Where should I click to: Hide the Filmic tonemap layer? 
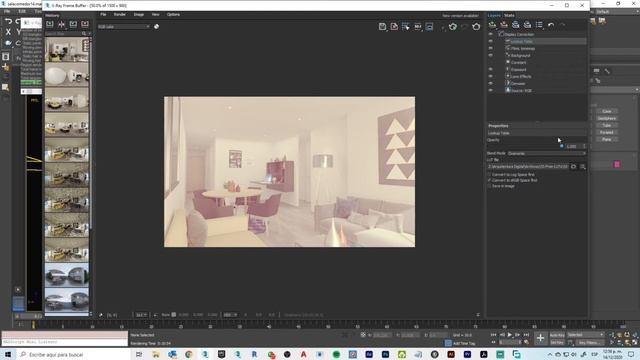[x=491, y=48]
